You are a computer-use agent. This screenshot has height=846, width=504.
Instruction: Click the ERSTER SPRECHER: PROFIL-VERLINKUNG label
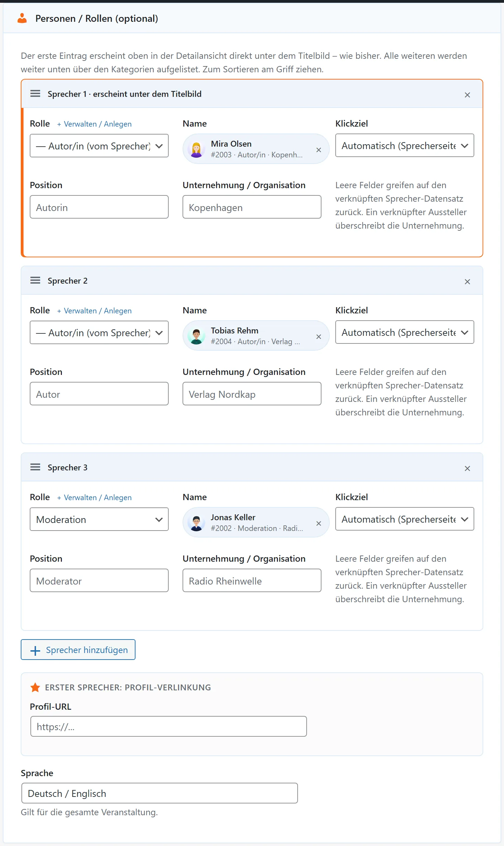[x=128, y=687]
